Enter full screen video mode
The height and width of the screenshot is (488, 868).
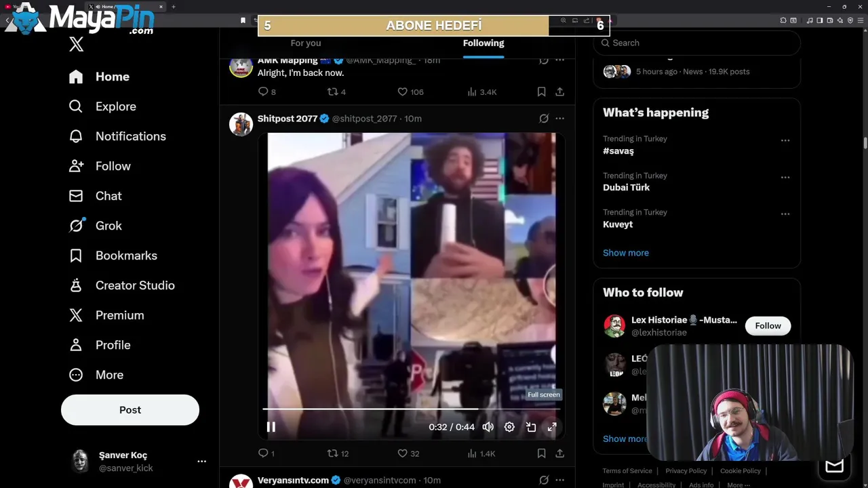tap(552, 427)
